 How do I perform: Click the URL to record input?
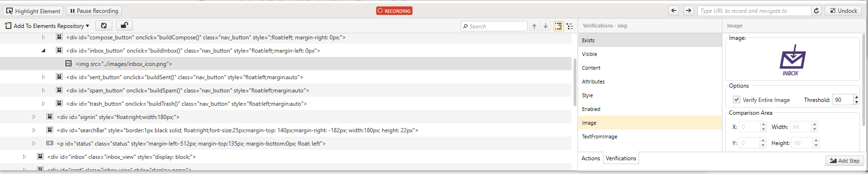[754, 11]
